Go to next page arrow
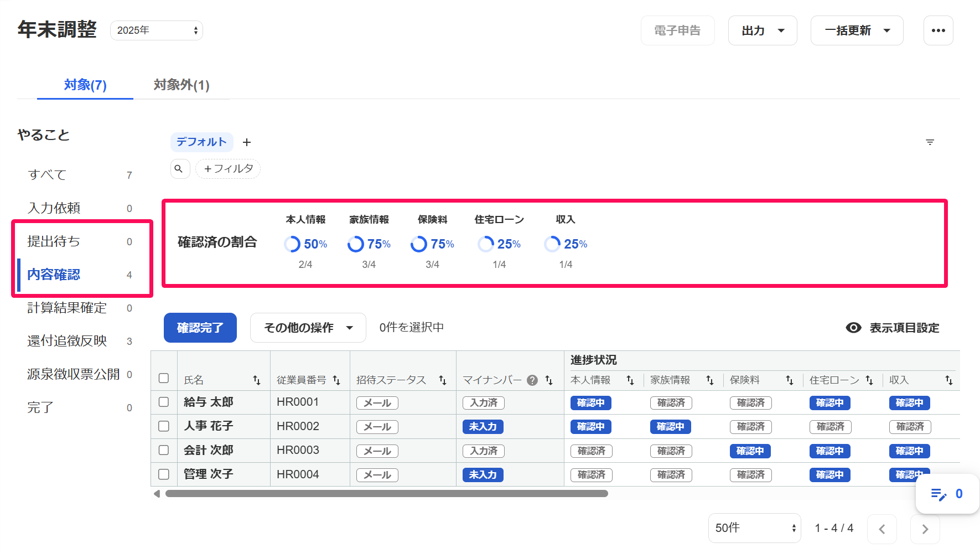Viewport: 980px width, 553px height. [x=925, y=529]
